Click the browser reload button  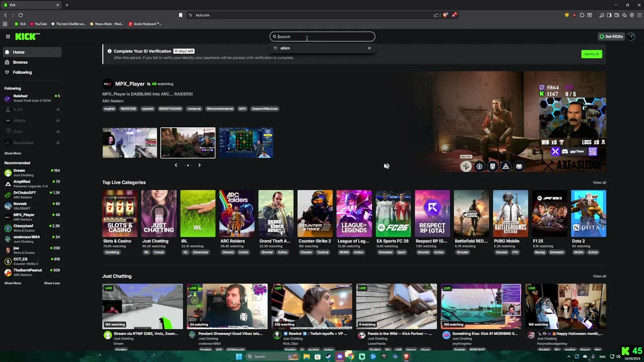point(21,15)
